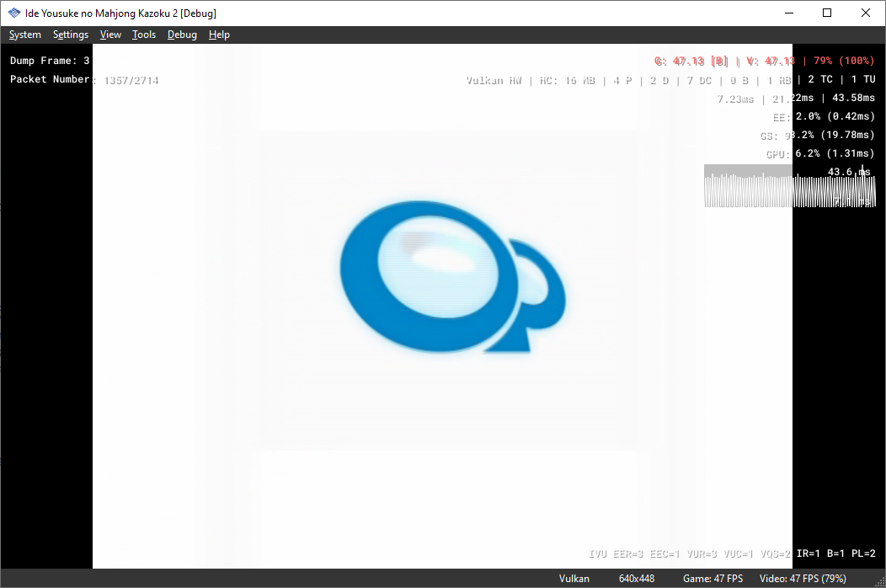This screenshot has height=588, width=886.
Task: Open the Settings menu
Action: (71, 35)
